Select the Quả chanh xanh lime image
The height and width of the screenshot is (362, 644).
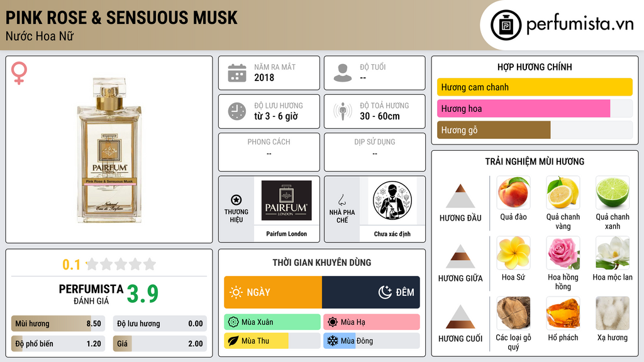613,192
